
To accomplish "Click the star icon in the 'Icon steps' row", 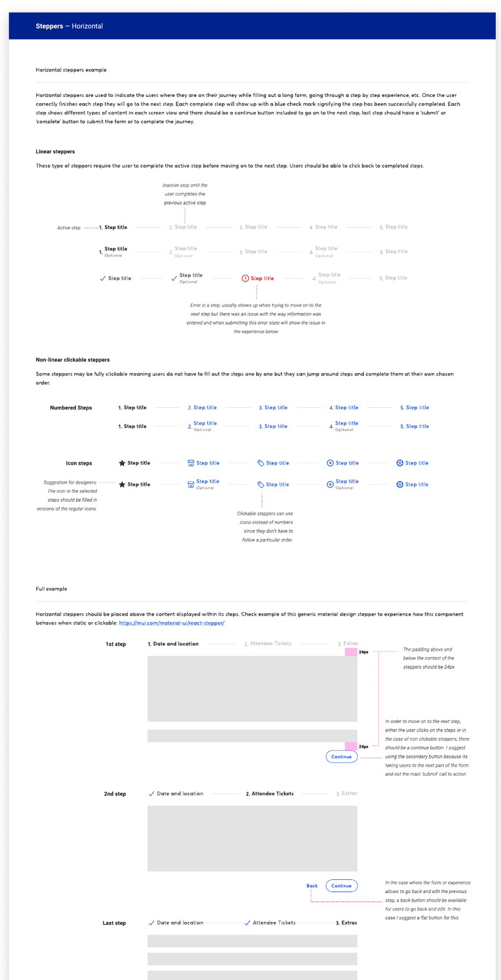I will pyautogui.click(x=122, y=463).
